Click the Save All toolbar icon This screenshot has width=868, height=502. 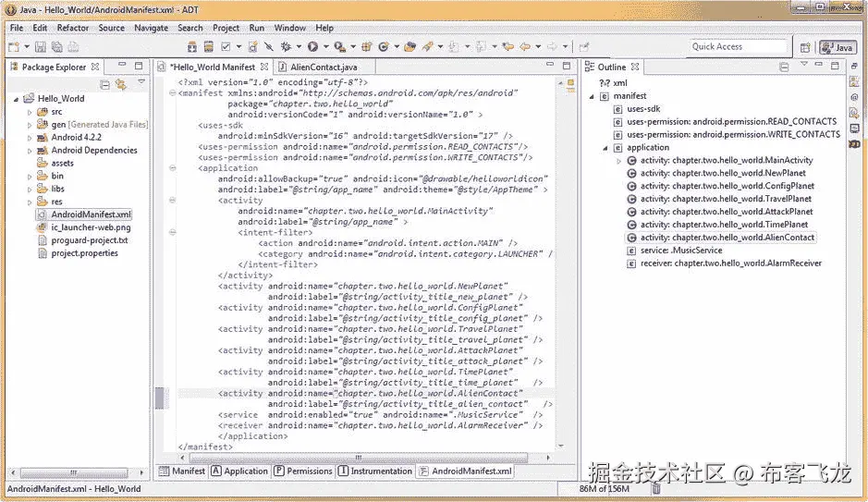57,47
